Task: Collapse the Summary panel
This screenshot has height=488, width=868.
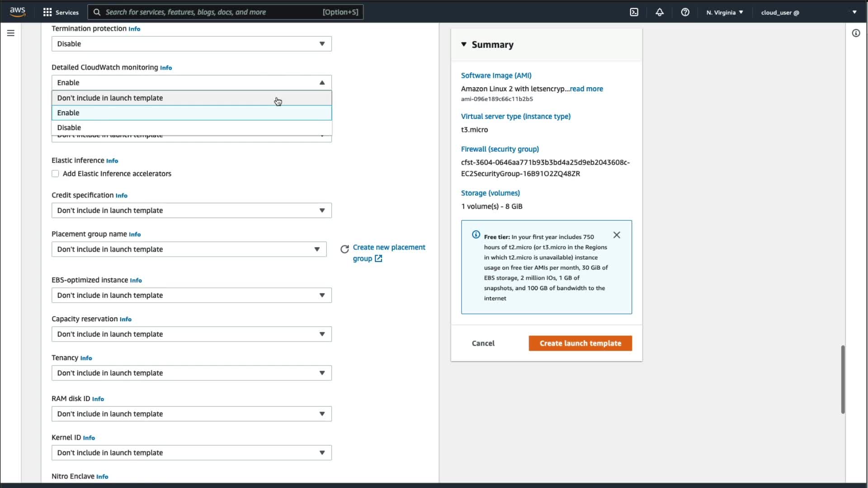Action: (x=464, y=44)
